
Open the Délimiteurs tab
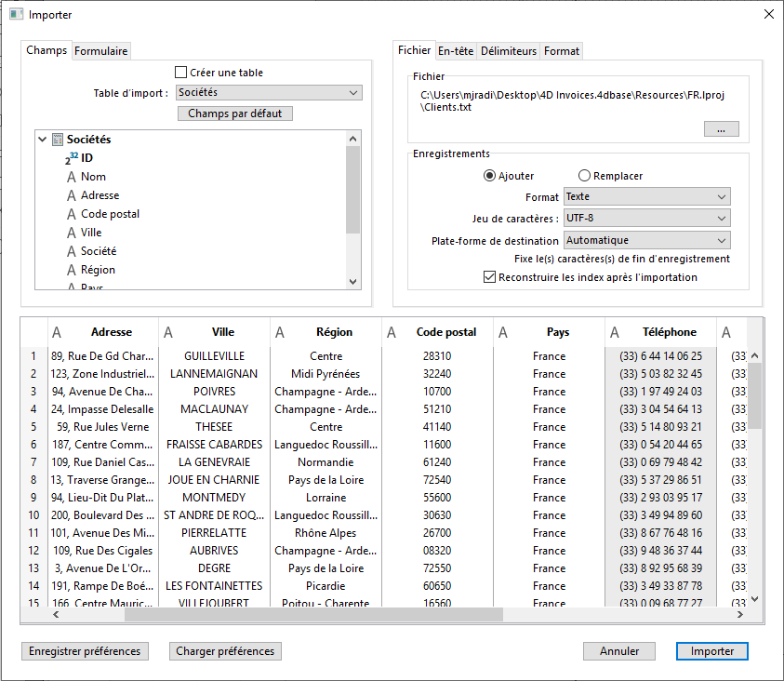tap(509, 51)
